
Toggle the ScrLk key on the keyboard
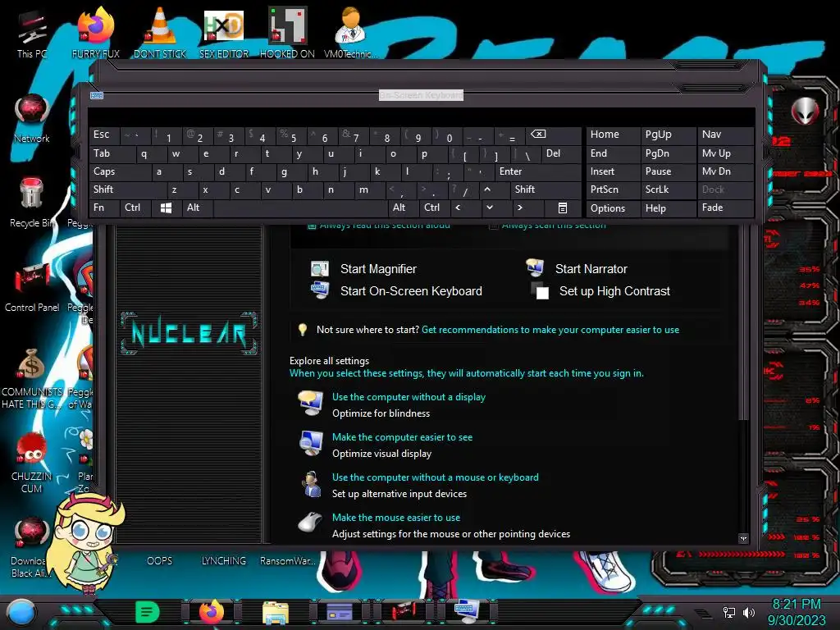668,189
